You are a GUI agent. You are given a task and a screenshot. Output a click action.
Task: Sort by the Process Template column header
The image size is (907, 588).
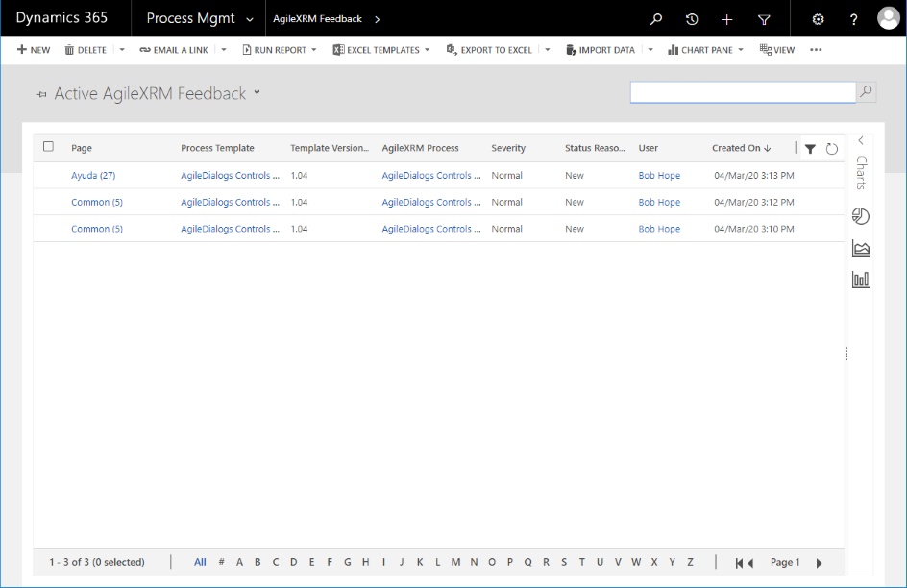(217, 148)
